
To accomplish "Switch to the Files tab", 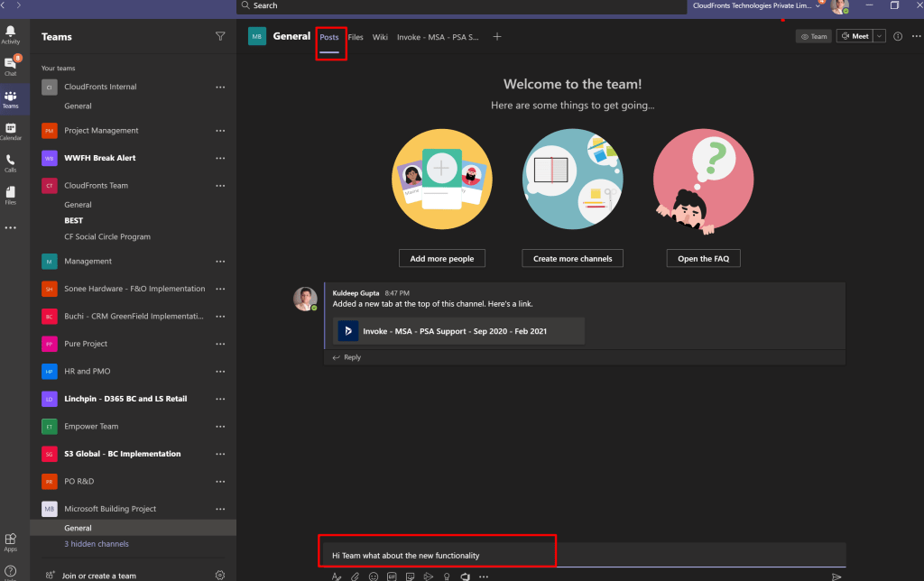I will coord(356,37).
